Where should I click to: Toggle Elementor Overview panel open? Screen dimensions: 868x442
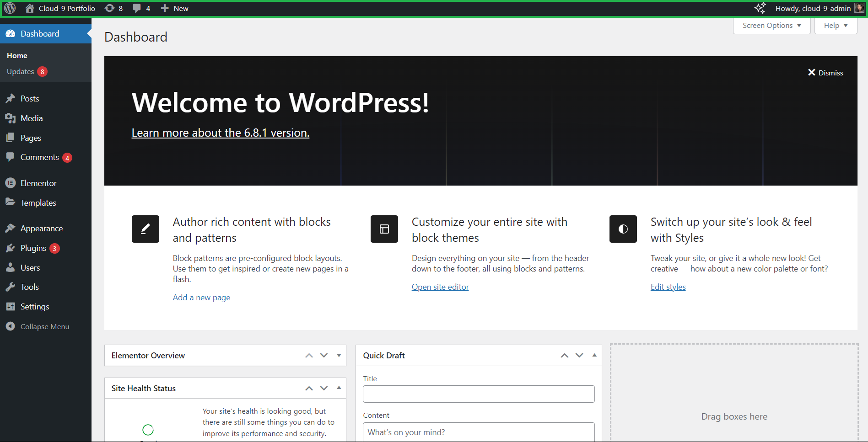pos(339,355)
